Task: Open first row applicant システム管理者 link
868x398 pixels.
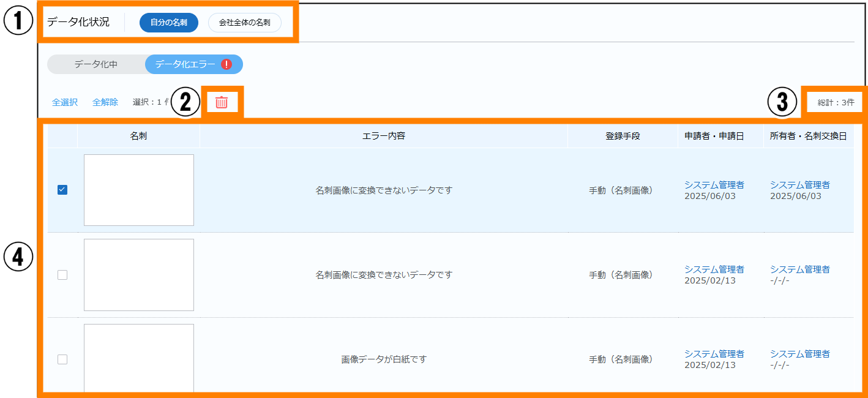Action: [x=714, y=185]
